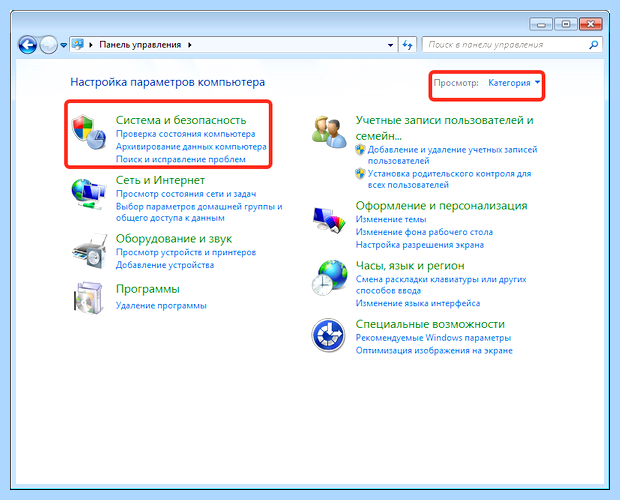This screenshot has height=500, width=620.
Task: Click the Forward navigation arrow
Action: pos(49,45)
